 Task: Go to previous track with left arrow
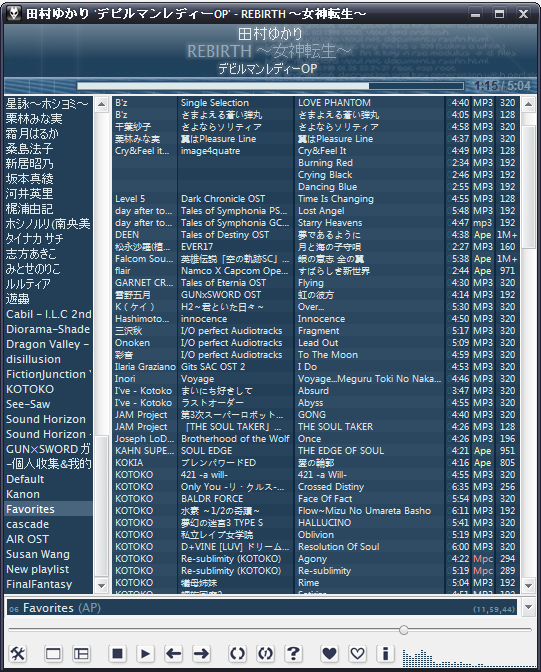(174, 654)
